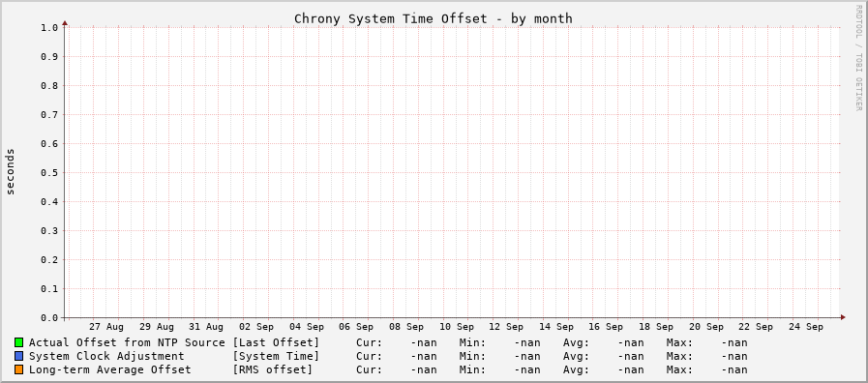Click the '31 Aug' x-axis date label
Image resolution: width=868 pixels, height=383 pixels.
pos(206,327)
